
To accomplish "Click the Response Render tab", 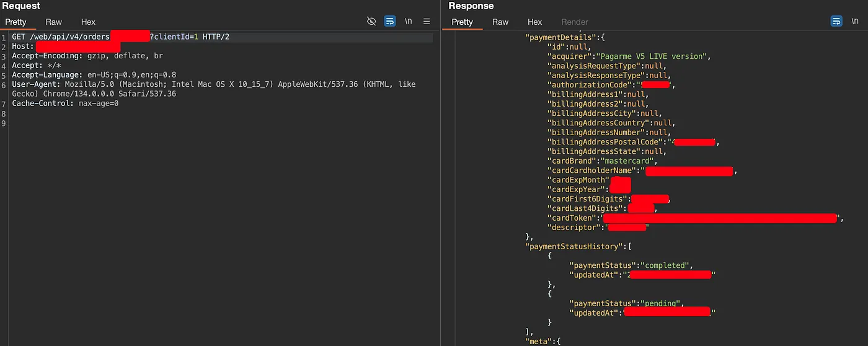I will (x=574, y=22).
